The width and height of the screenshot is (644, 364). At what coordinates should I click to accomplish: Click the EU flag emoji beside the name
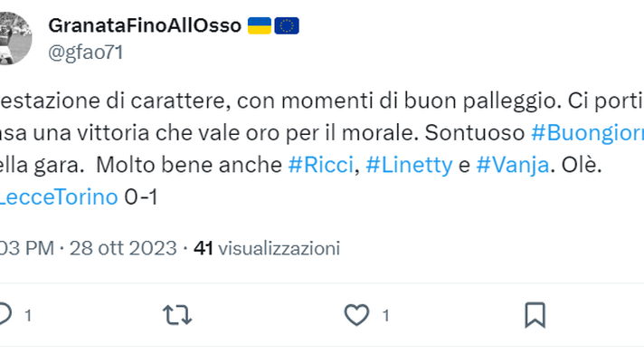(x=287, y=25)
